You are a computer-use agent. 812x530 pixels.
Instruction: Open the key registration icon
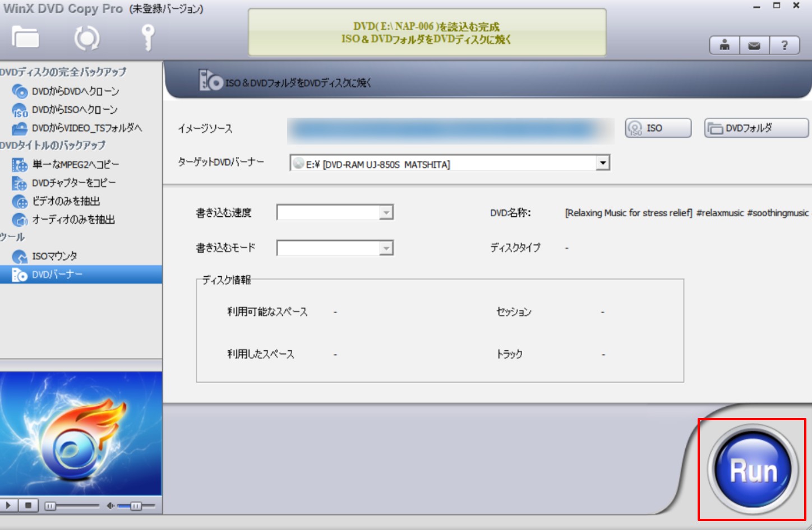147,38
